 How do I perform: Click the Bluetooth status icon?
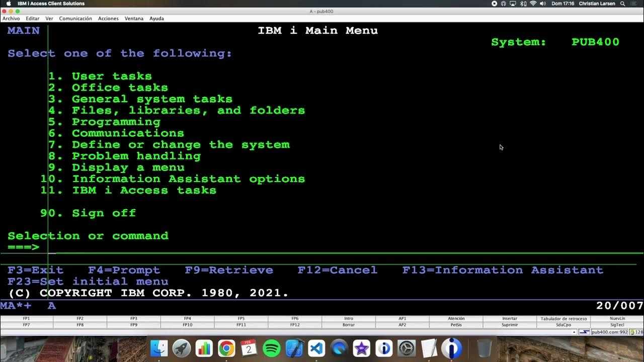pos(523,4)
